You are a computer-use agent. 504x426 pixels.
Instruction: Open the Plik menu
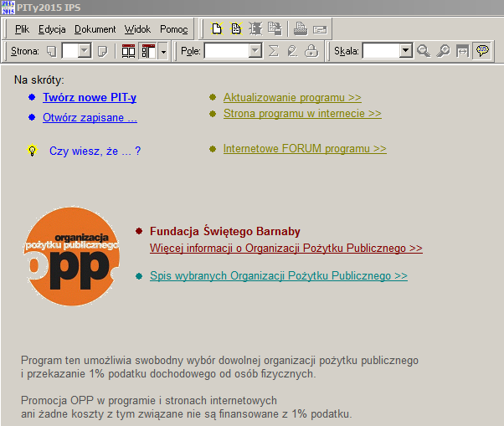[22, 29]
